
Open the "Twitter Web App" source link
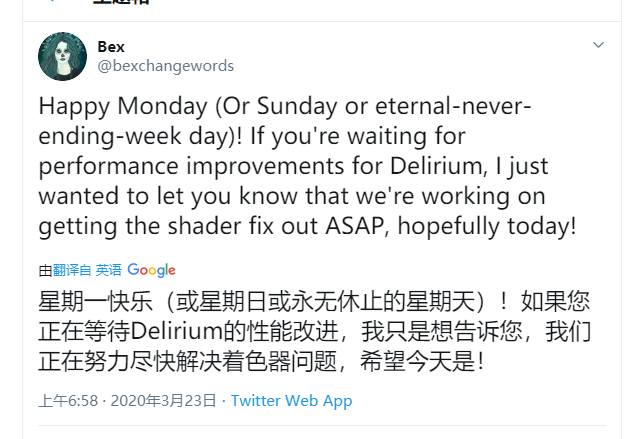[291, 401]
